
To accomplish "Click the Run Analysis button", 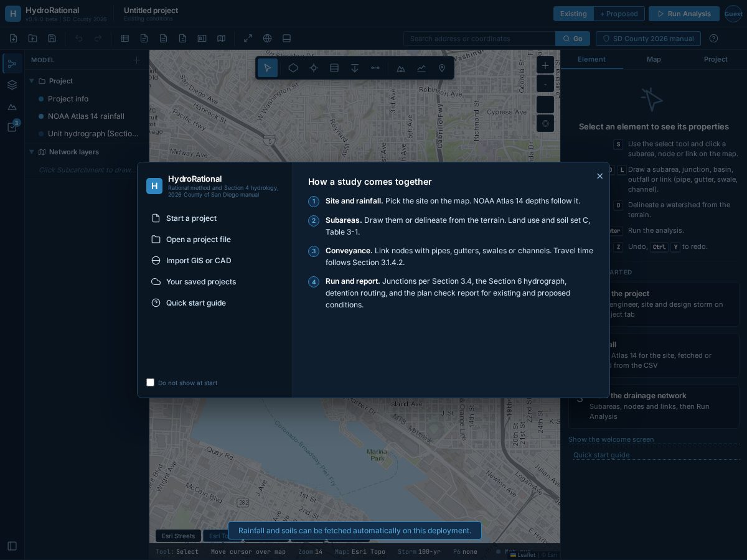I will [684, 14].
